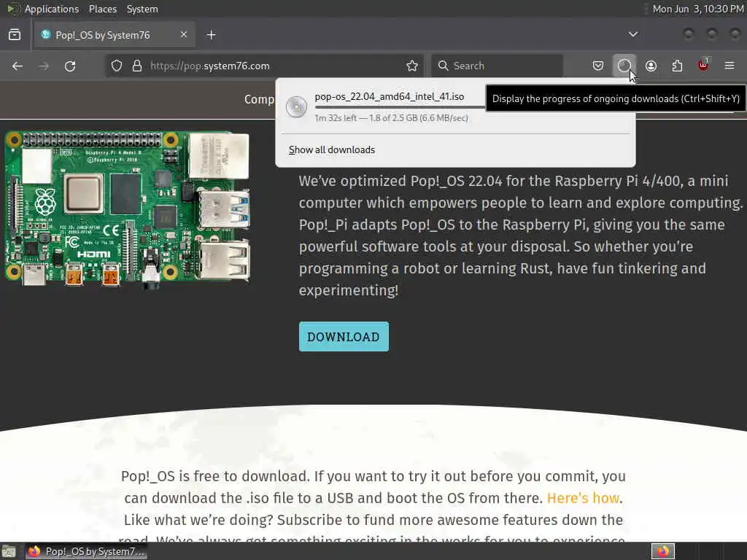Screen dimensions: 747x560
Task: Reload the current page
Action: tap(70, 66)
